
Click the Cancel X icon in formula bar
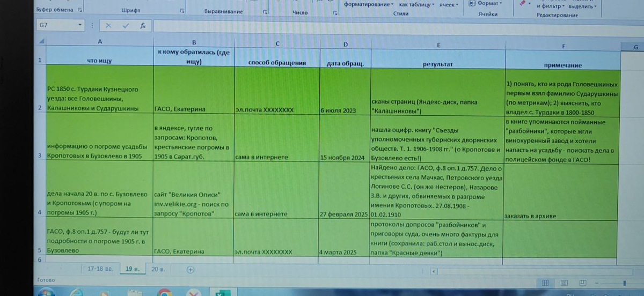[x=108, y=25]
